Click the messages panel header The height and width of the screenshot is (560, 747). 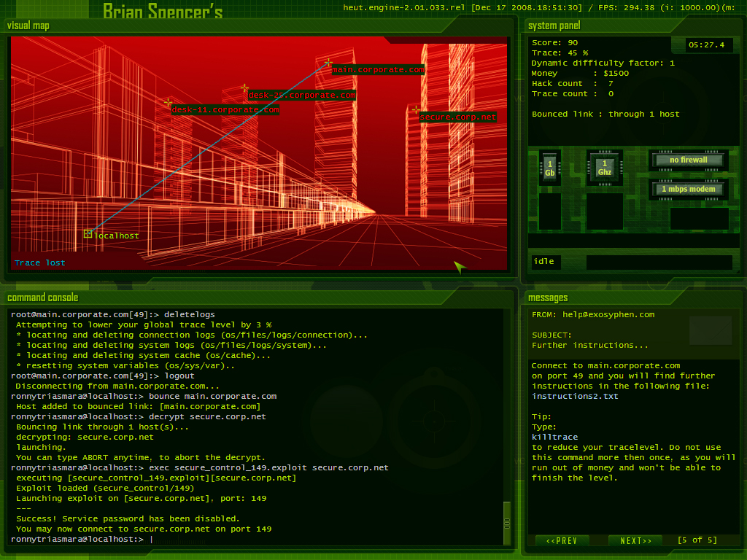548,297
